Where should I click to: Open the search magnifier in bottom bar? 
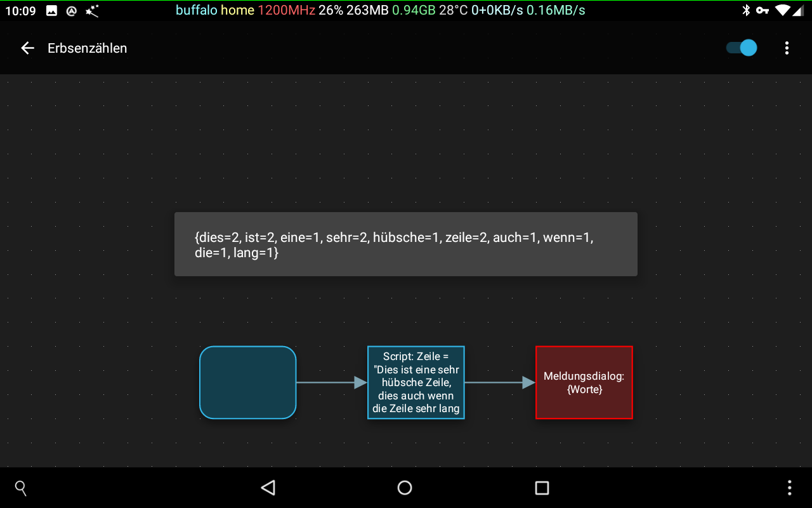[x=20, y=488]
